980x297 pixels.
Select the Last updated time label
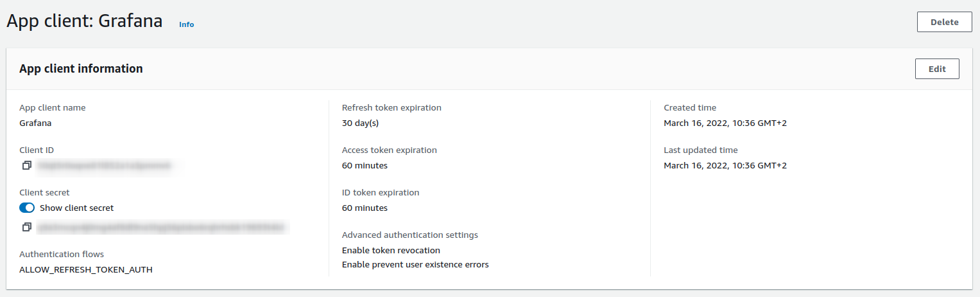(x=701, y=150)
